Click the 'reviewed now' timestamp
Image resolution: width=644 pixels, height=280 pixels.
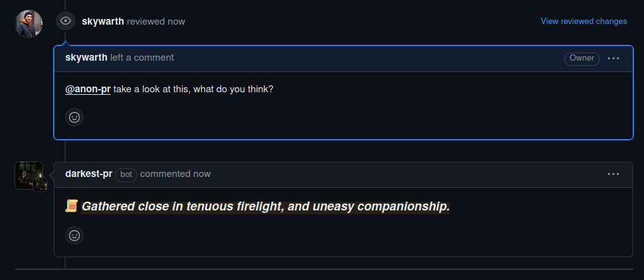point(156,21)
